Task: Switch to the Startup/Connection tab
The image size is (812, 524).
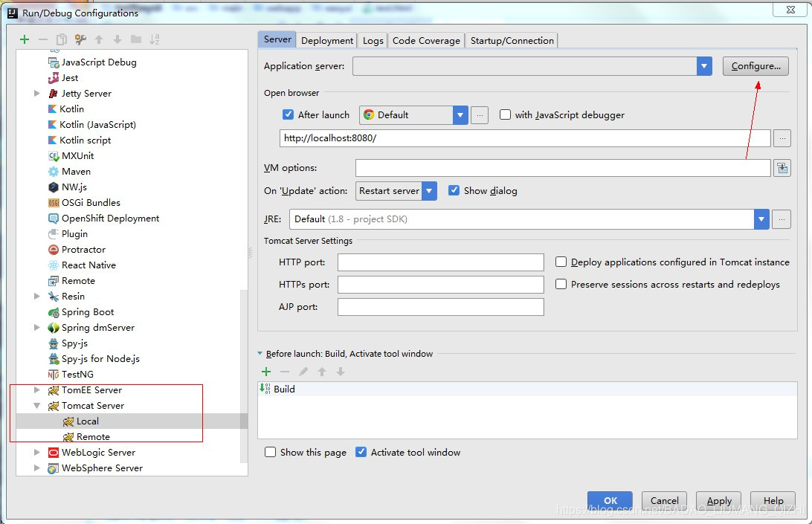Action: point(512,40)
